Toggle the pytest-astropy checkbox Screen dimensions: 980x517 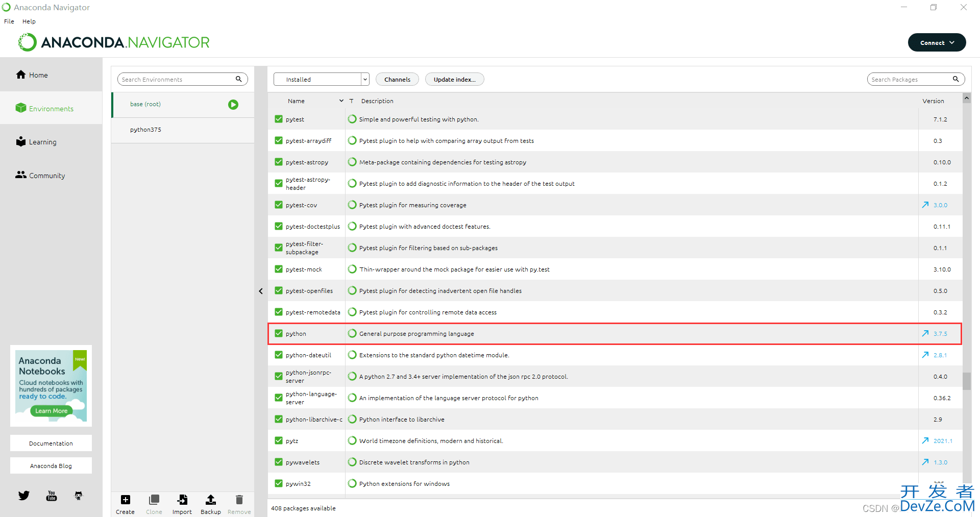pyautogui.click(x=279, y=162)
